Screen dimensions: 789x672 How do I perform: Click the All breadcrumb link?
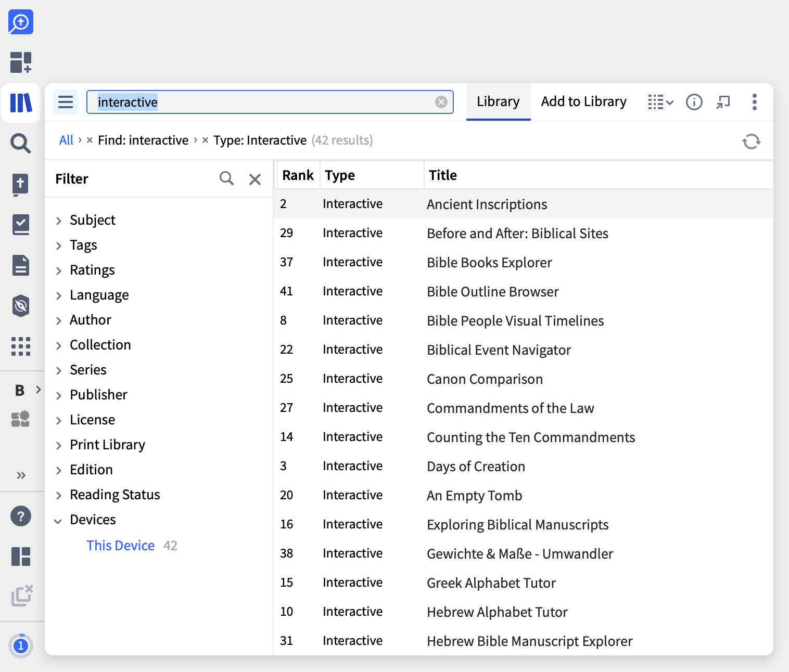[66, 140]
